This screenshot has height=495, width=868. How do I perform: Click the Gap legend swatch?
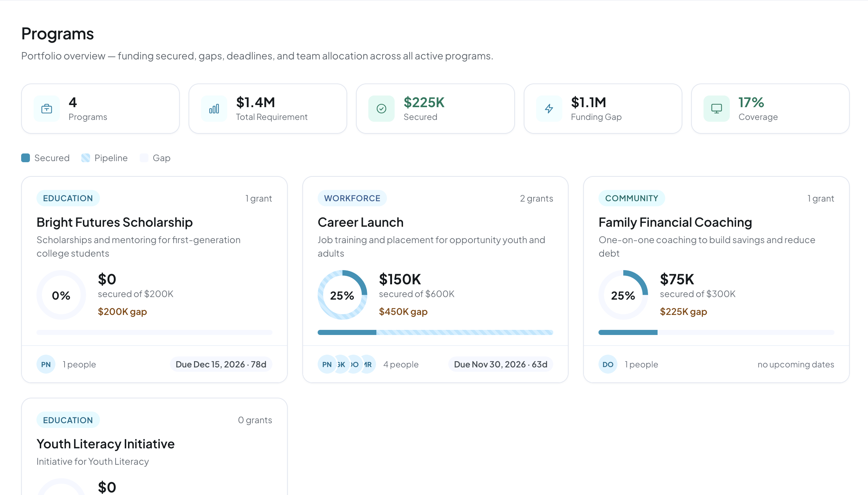(144, 158)
